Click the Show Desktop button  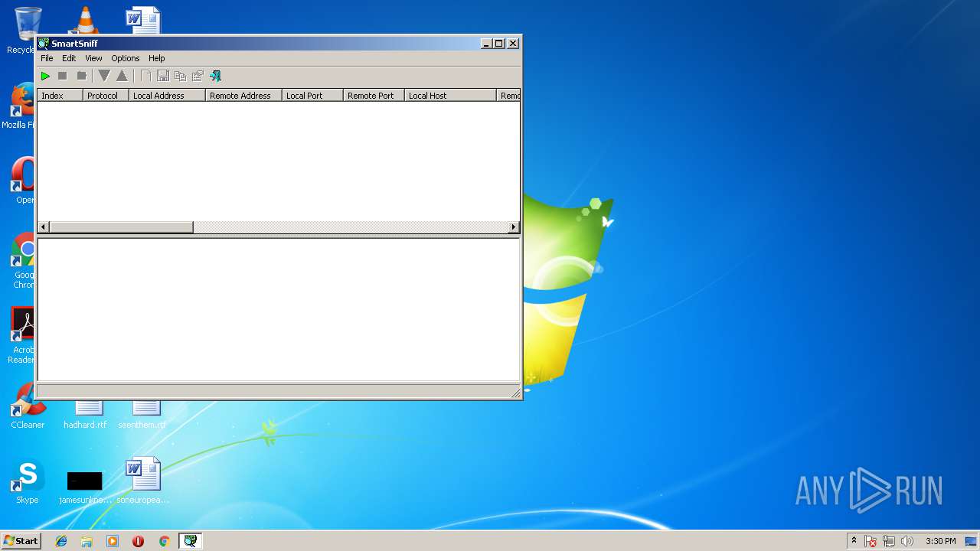(972, 541)
